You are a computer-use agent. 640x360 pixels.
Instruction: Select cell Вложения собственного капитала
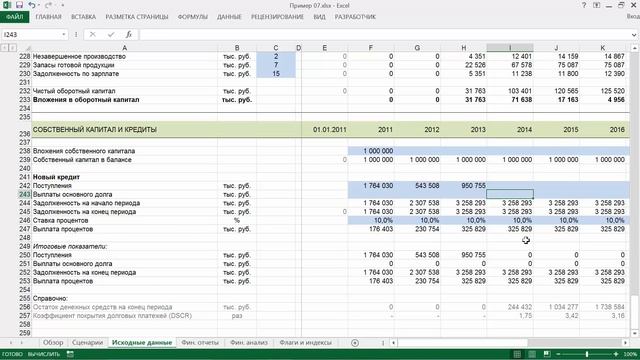pos(124,151)
